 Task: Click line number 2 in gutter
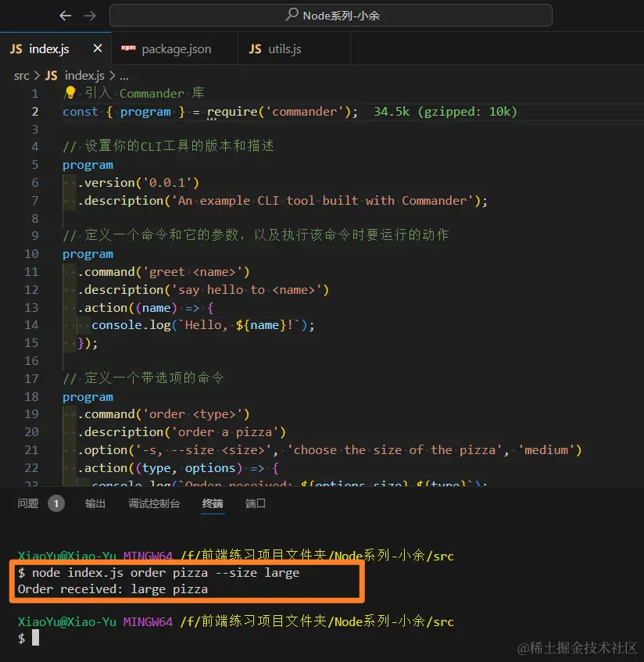tap(35, 112)
